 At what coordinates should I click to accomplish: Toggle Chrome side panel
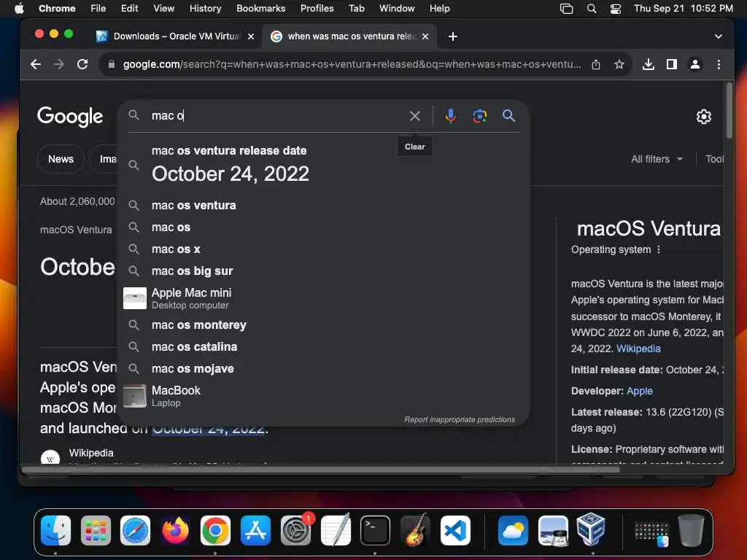click(x=672, y=64)
